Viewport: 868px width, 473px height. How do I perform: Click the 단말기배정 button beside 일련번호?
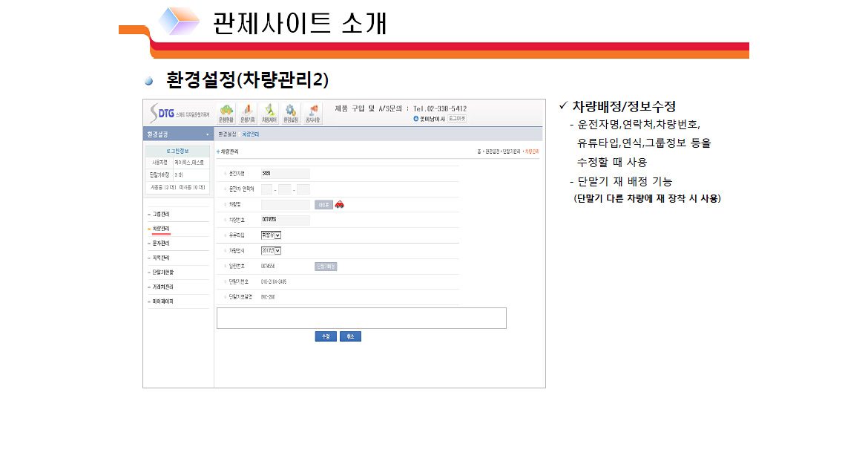click(326, 266)
